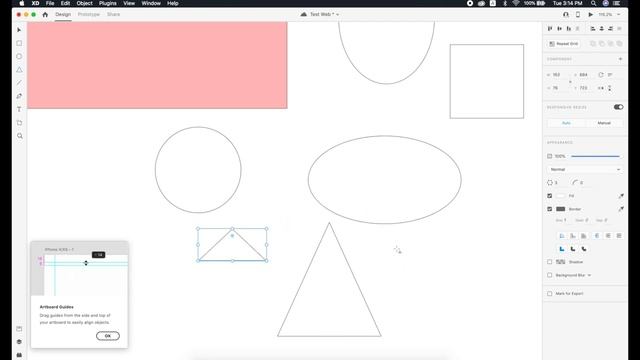
Task: Enable the Shadow checkbox
Action: click(x=549, y=262)
